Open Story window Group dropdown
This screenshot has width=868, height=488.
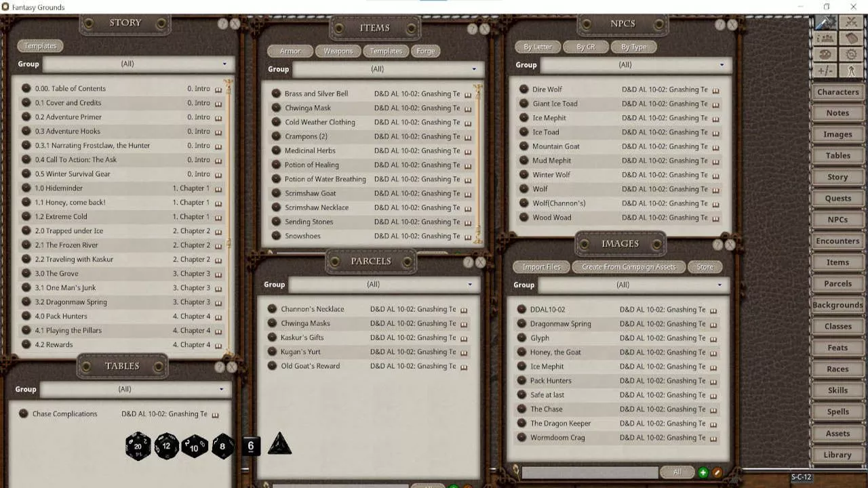tap(138, 64)
